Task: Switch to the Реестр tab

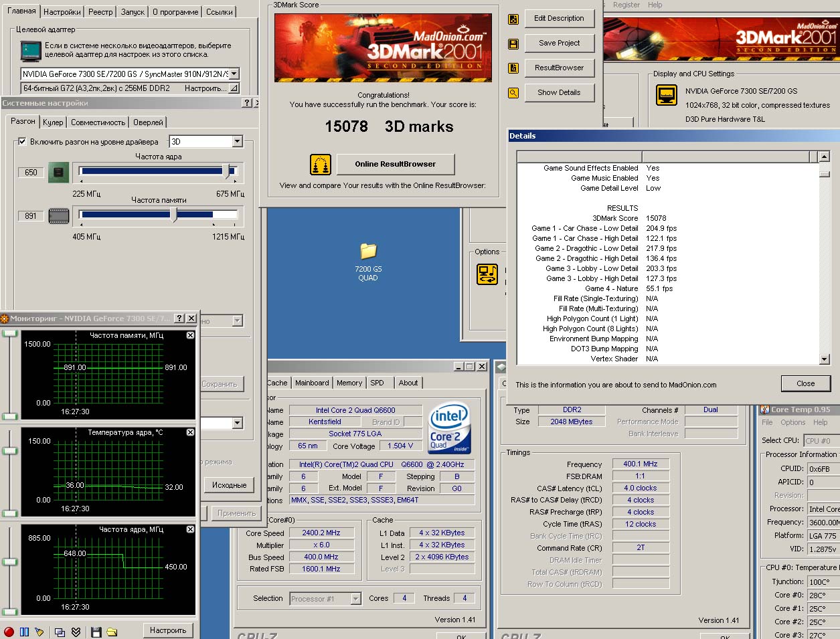Action: pos(100,12)
